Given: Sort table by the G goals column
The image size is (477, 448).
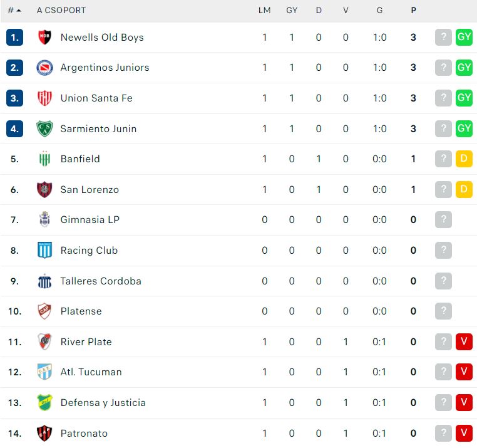Looking at the screenshot, I should [379, 11].
